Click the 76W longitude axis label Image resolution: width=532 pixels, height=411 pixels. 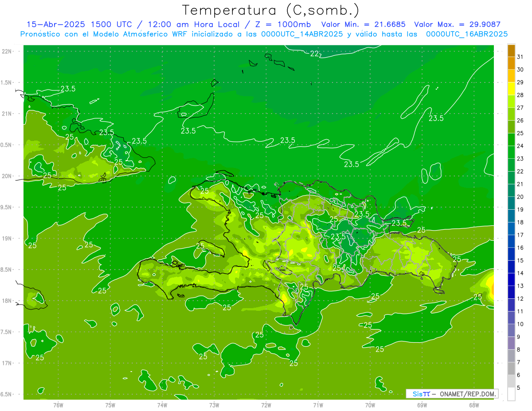58,405
